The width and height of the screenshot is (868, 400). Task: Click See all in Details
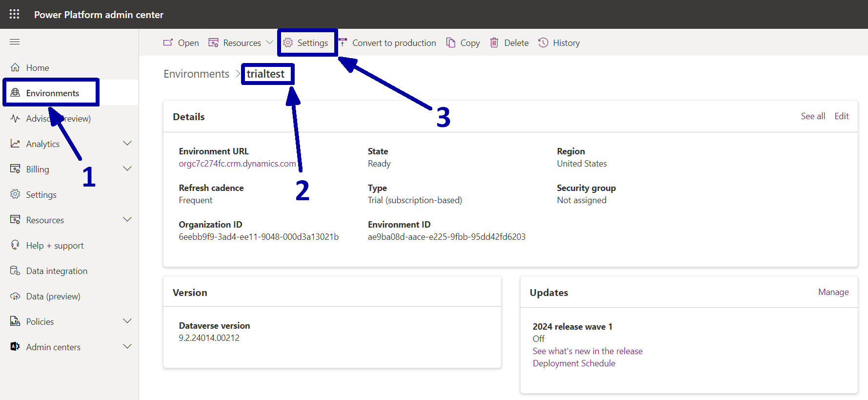tap(813, 116)
